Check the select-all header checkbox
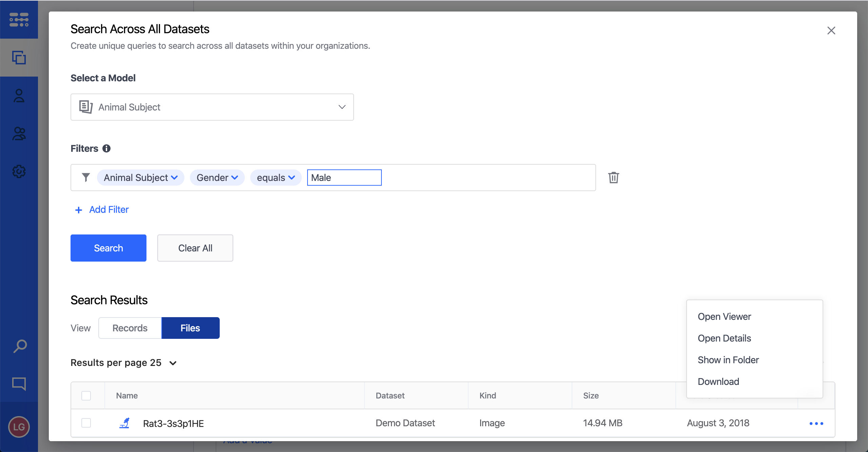Image resolution: width=868 pixels, height=452 pixels. click(x=86, y=395)
